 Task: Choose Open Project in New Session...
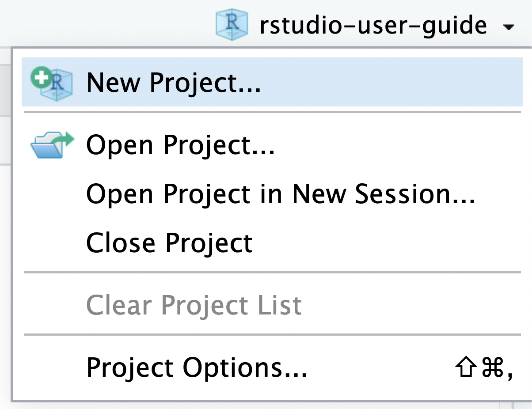(x=280, y=194)
